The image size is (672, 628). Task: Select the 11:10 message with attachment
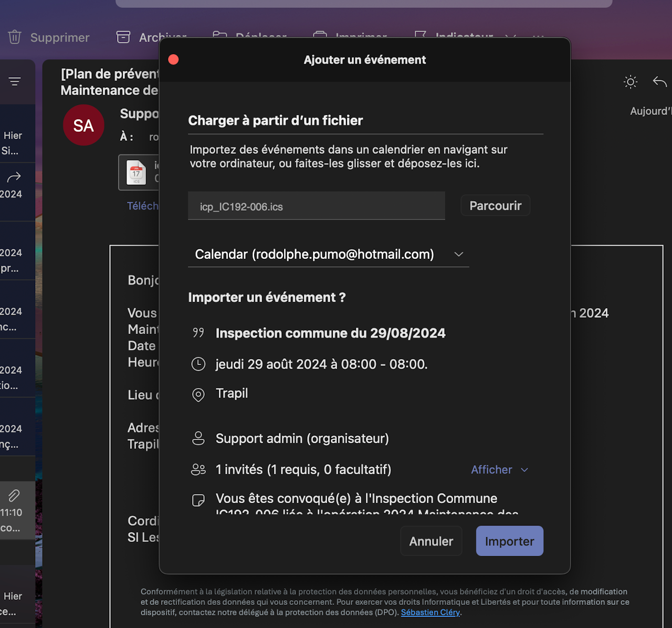(16, 512)
